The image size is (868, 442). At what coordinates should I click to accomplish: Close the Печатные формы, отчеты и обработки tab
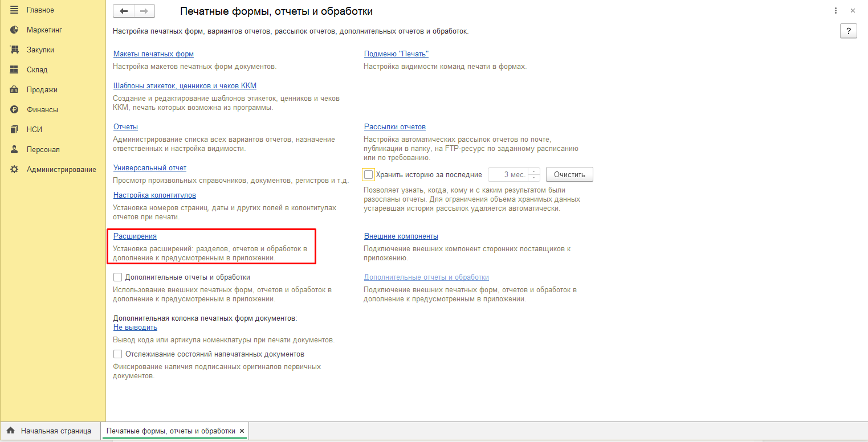(x=242, y=431)
